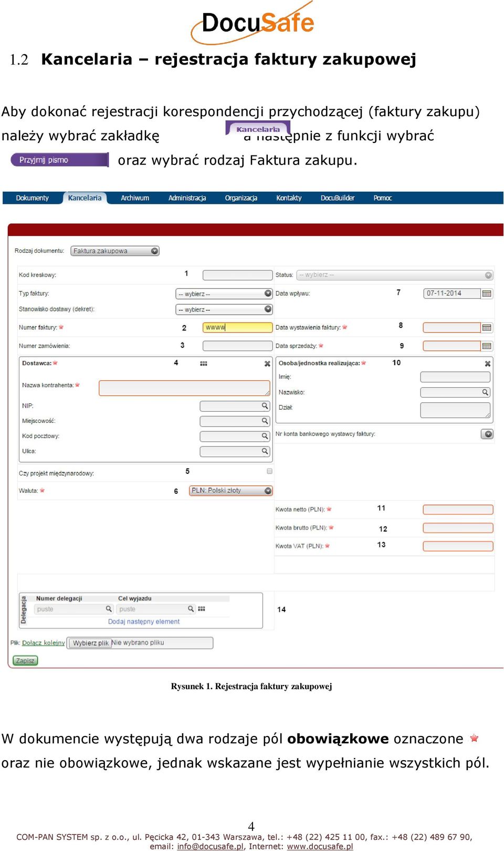Click the Dział text area
The width and height of the screenshot is (504, 851).
coord(455,410)
